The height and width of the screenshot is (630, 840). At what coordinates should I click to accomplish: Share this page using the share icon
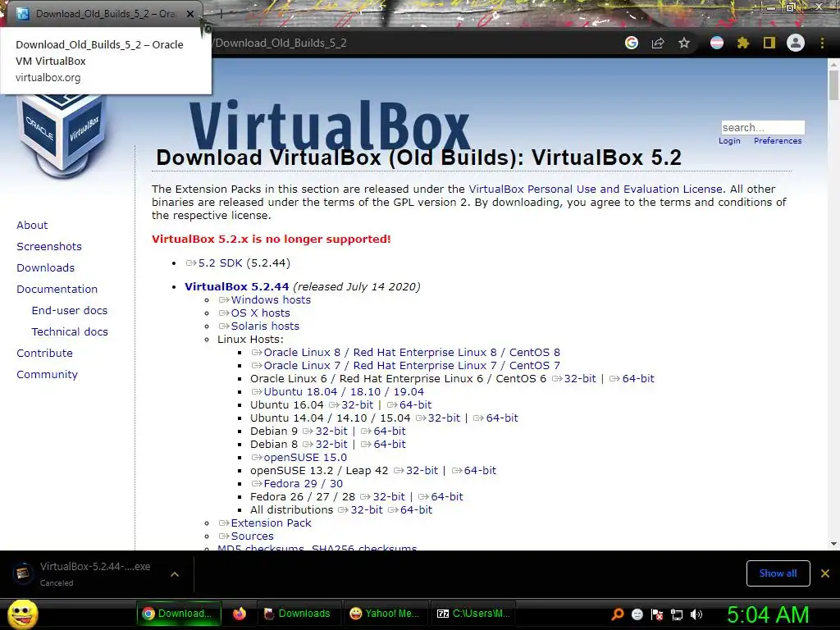tap(658, 43)
